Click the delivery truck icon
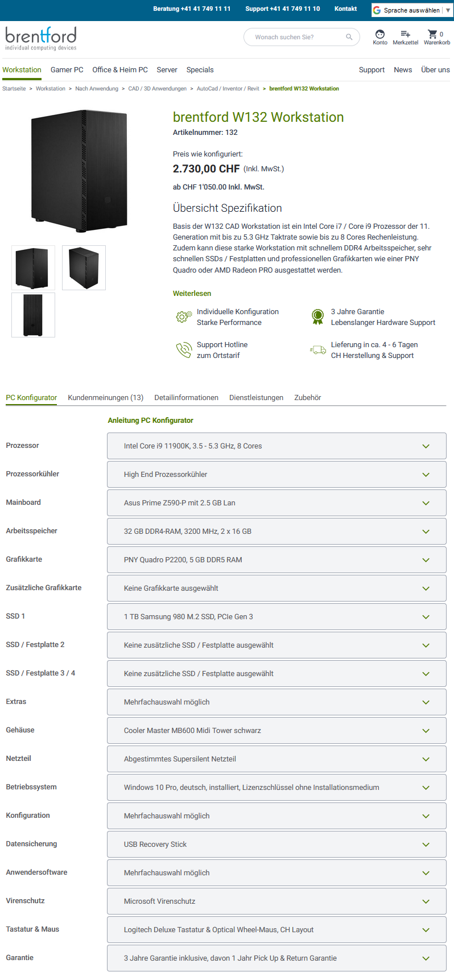The width and height of the screenshot is (454, 980). click(317, 350)
